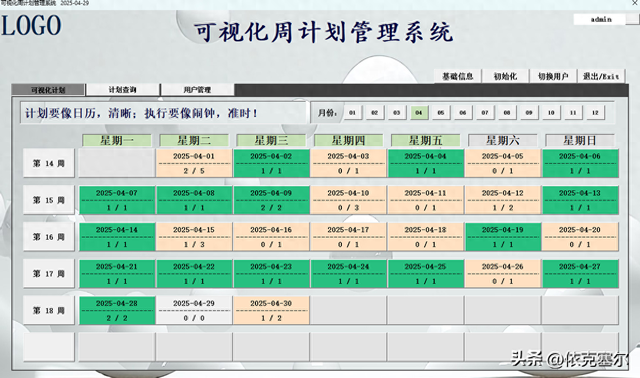This screenshot has height=378, width=640.
Task: Open the 2025-04-18 day cell
Action: tap(425, 237)
